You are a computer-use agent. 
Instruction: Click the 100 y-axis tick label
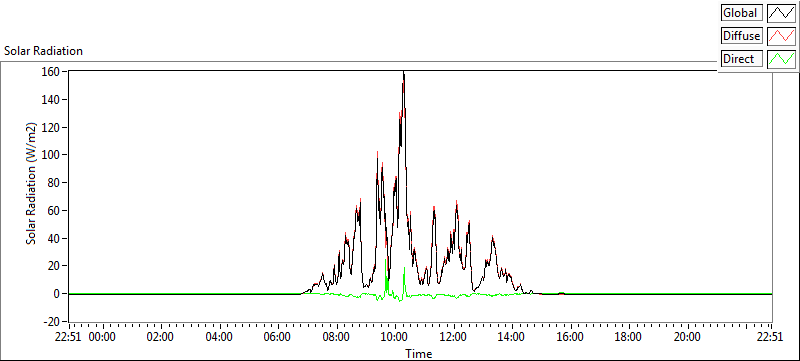[x=52, y=155]
